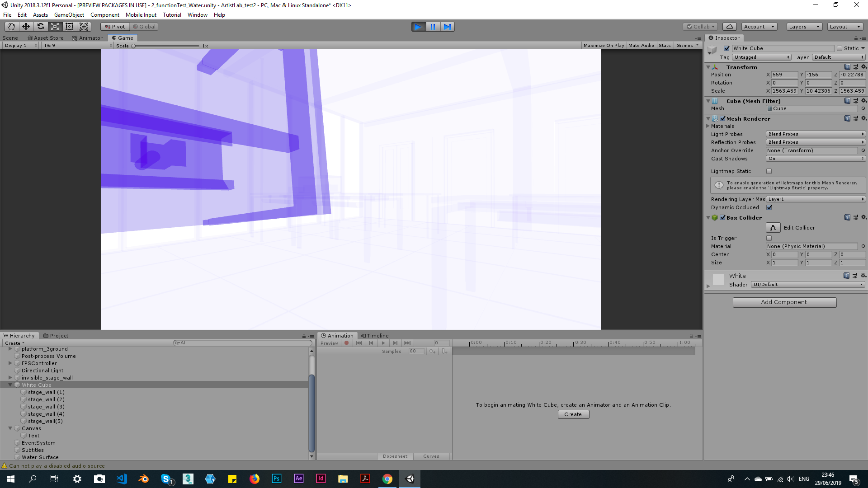Click the Edit Collider icon button
The width and height of the screenshot is (868, 488).
pyautogui.click(x=773, y=228)
